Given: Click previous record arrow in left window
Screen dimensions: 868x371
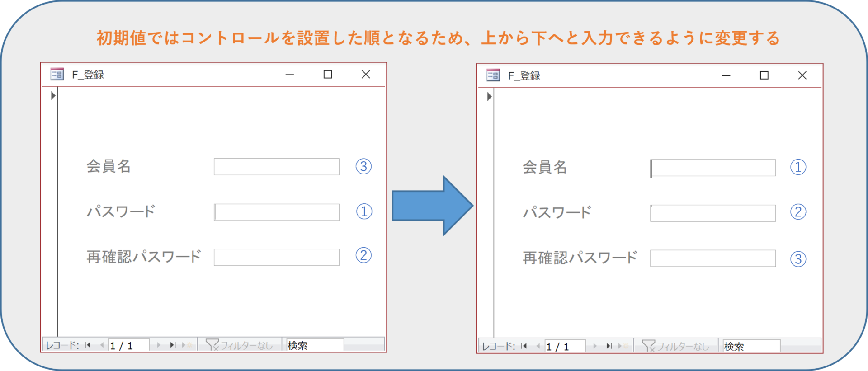Looking at the screenshot, I should point(102,345).
